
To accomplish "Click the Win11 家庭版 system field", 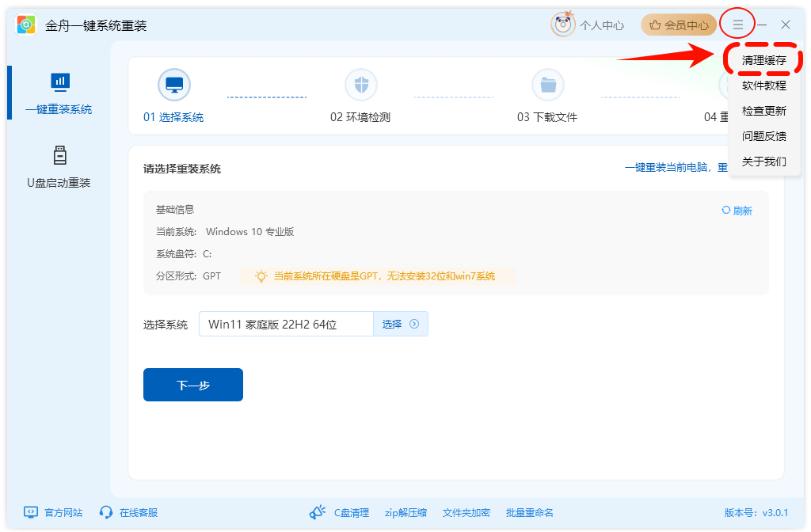I will pos(285,324).
